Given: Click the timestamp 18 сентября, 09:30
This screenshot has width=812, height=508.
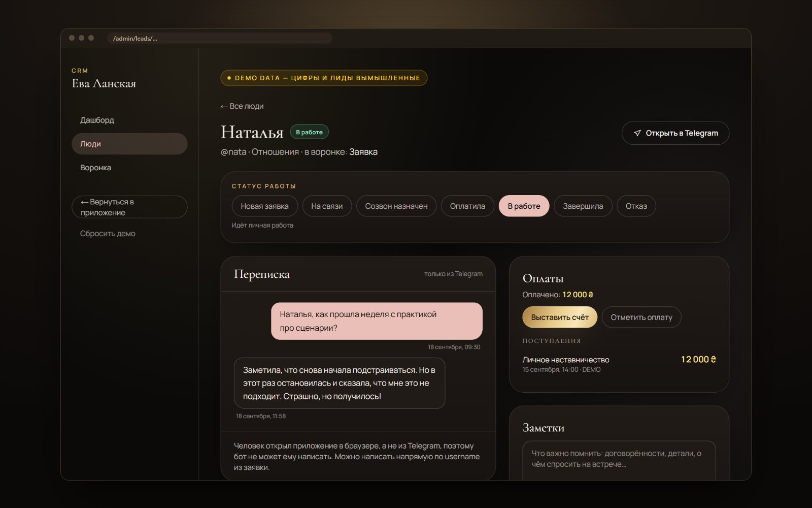Looking at the screenshot, I should click(454, 347).
